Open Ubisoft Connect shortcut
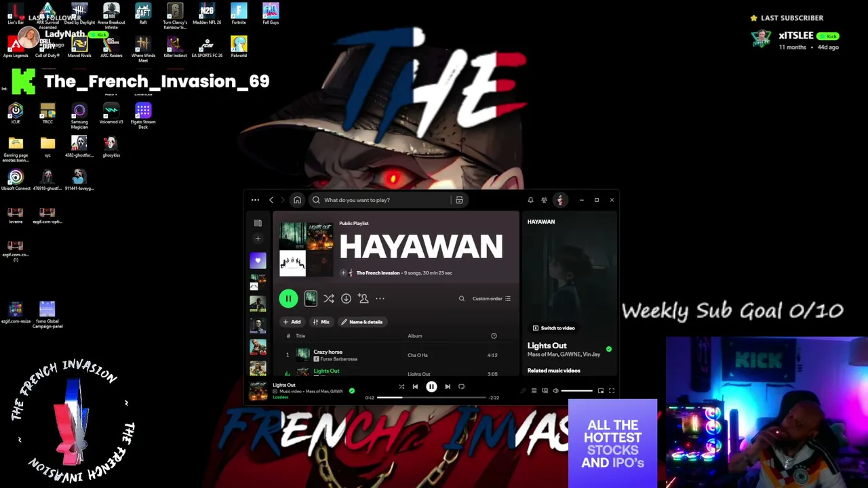868x488 pixels. coord(16,180)
